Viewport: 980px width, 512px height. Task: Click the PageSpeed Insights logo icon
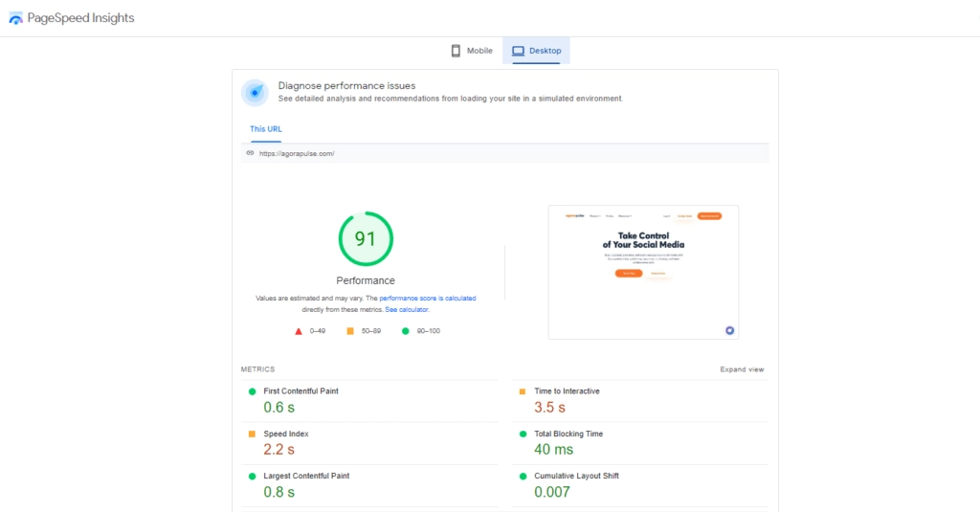(x=15, y=18)
